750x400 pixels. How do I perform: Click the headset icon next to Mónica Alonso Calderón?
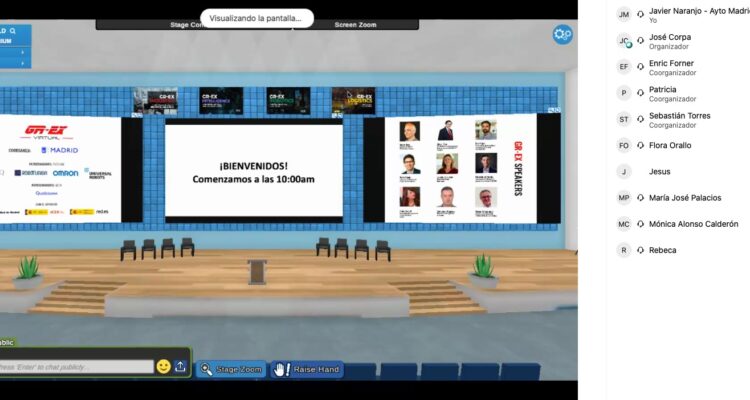point(640,224)
